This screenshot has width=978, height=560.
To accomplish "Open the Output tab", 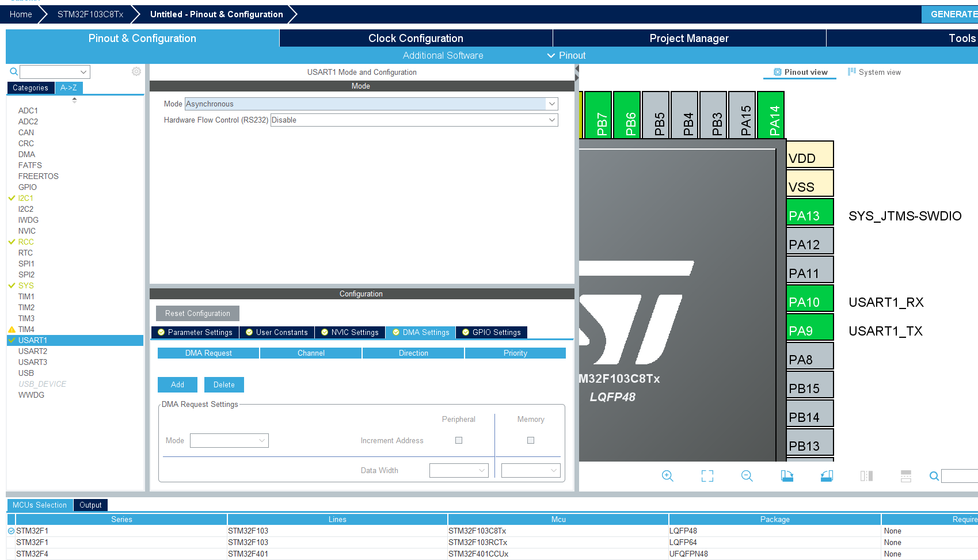I will pos(90,505).
